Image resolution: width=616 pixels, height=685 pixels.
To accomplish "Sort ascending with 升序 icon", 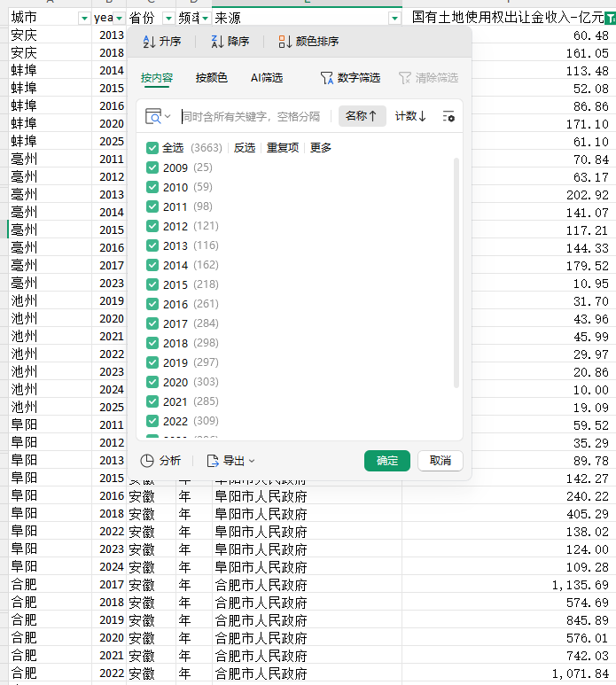I will click(x=149, y=42).
